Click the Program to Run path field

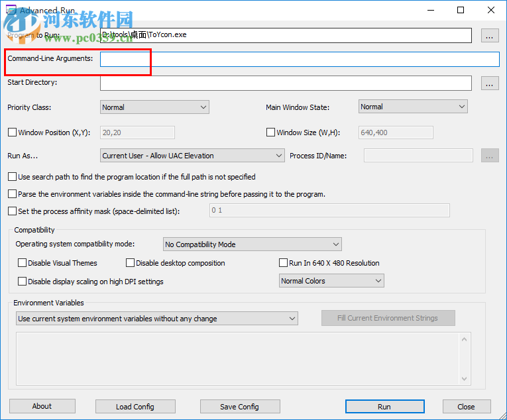(x=286, y=35)
